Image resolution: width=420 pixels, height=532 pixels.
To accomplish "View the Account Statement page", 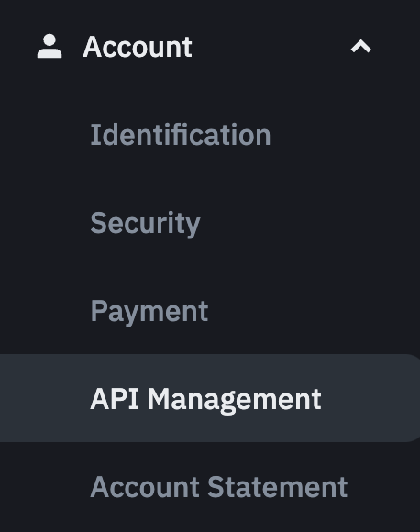I will 219,487.
